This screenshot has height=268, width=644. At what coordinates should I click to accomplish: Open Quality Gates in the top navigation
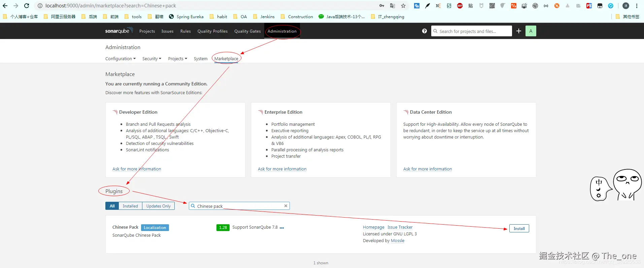(x=247, y=31)
